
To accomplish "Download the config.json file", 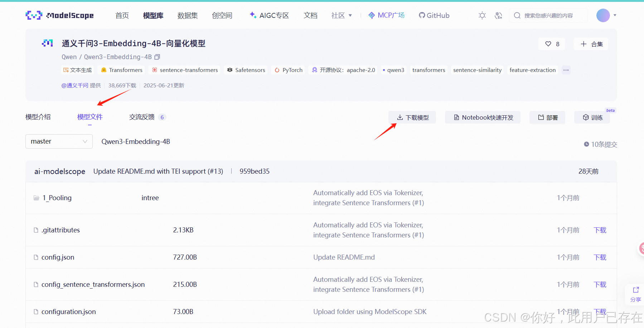I will (600, 257).
